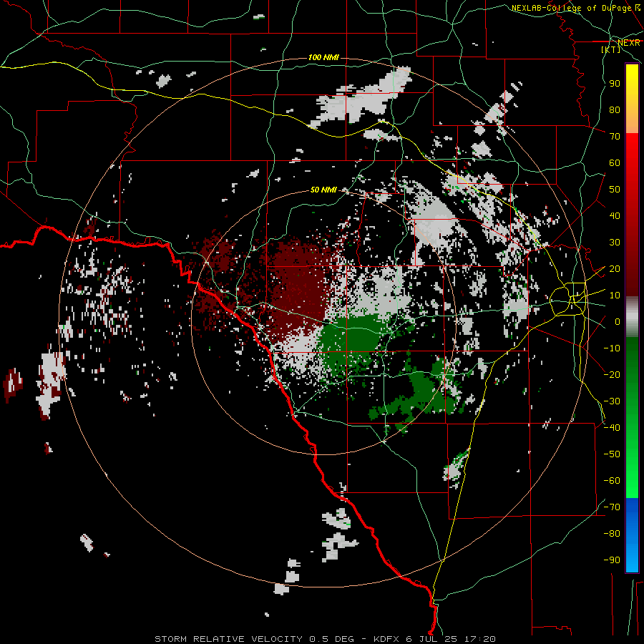Viewport: 644px width, 644px height.
Task: Select the positive 90 knot scale label
Action: pos(615,84)
